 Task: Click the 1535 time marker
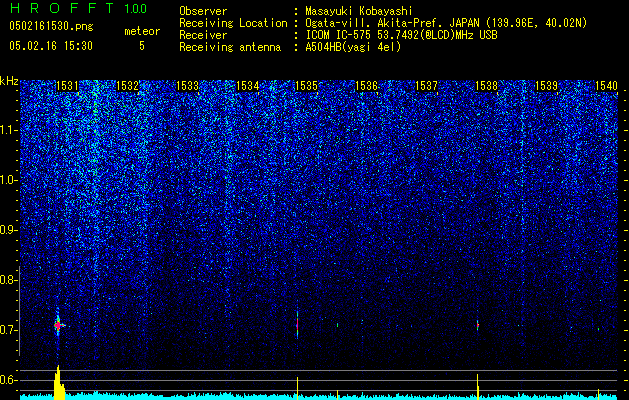(x=306, y=85)
